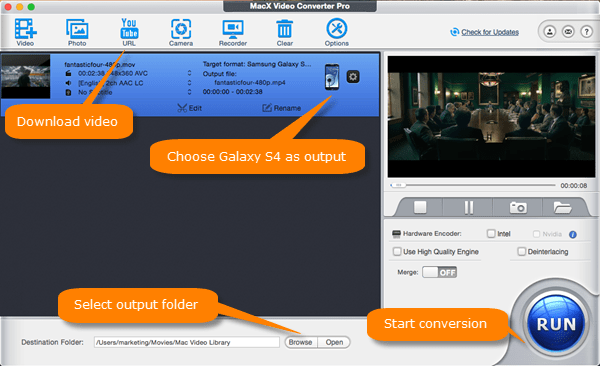Expand the video track selector stepper
This screenshot has width=600, height=366.
coord(189,73)
